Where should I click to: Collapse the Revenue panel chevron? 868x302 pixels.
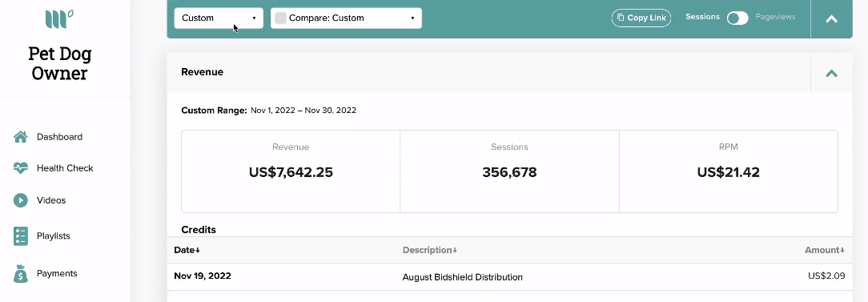click(x=831, y=73)
